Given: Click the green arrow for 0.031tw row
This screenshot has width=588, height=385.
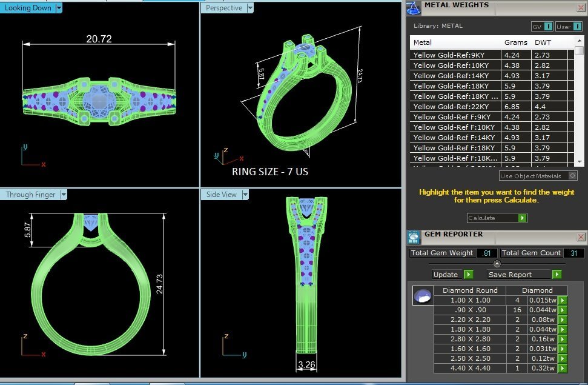Looking at the screenshot, I should point(563,349).
